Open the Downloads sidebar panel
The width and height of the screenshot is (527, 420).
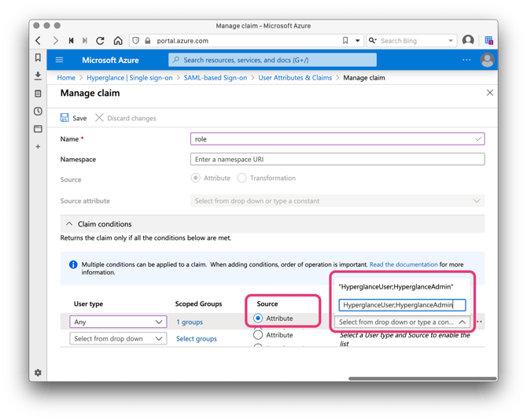coord(38,76)
